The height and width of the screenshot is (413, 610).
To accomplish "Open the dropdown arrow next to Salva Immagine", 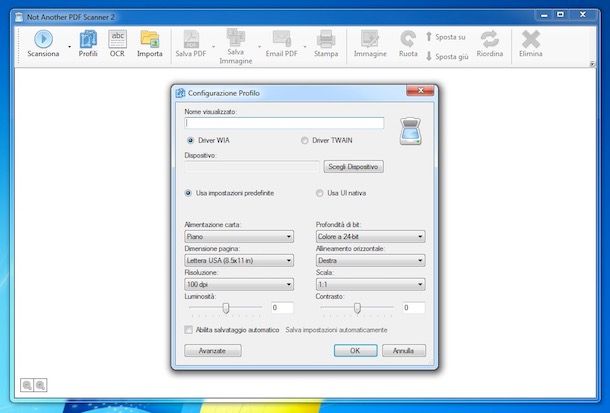I will tap(259, 47).
